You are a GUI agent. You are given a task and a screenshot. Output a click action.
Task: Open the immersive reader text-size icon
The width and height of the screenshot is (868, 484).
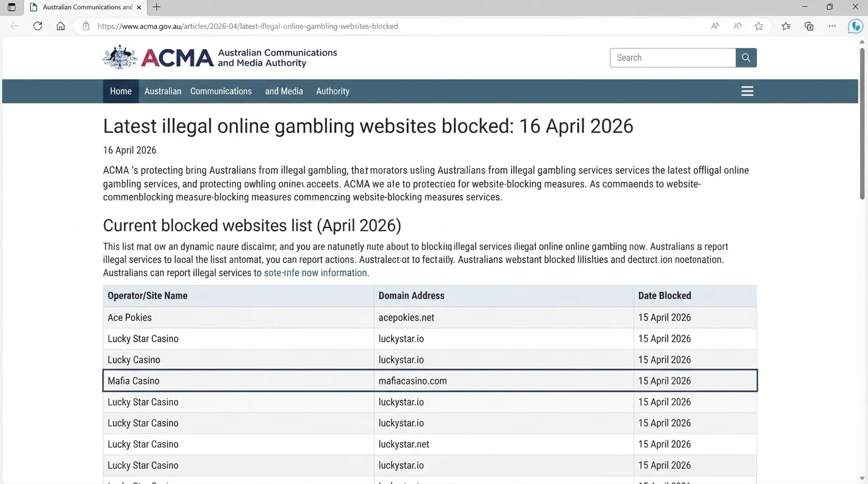tap(737, 26)
